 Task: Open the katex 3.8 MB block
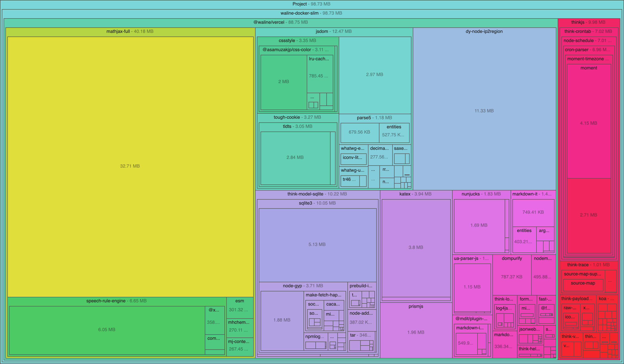tap(416, 247)
